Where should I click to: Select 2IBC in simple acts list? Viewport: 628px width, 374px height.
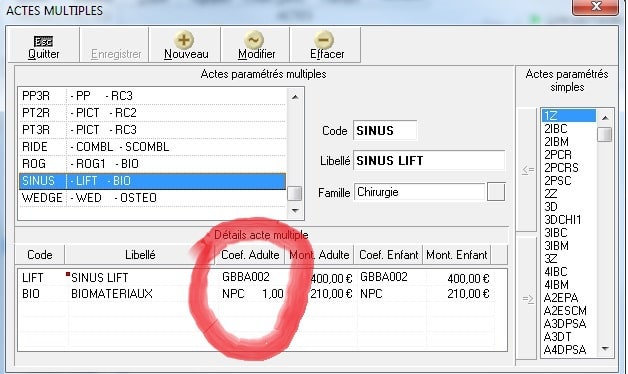569,129
